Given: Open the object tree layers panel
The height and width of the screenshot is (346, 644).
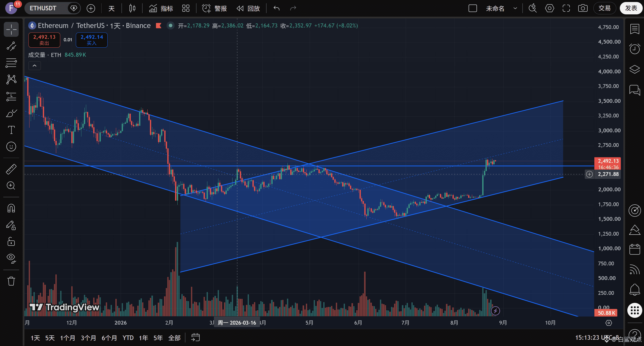Looking at the screenshot, I should (635, 69).
